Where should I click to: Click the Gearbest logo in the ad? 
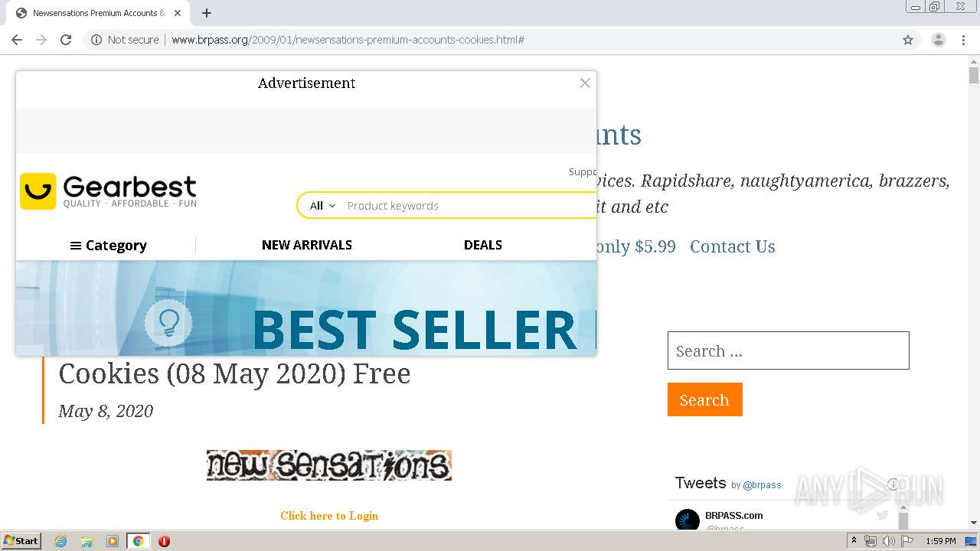[108, 191]
